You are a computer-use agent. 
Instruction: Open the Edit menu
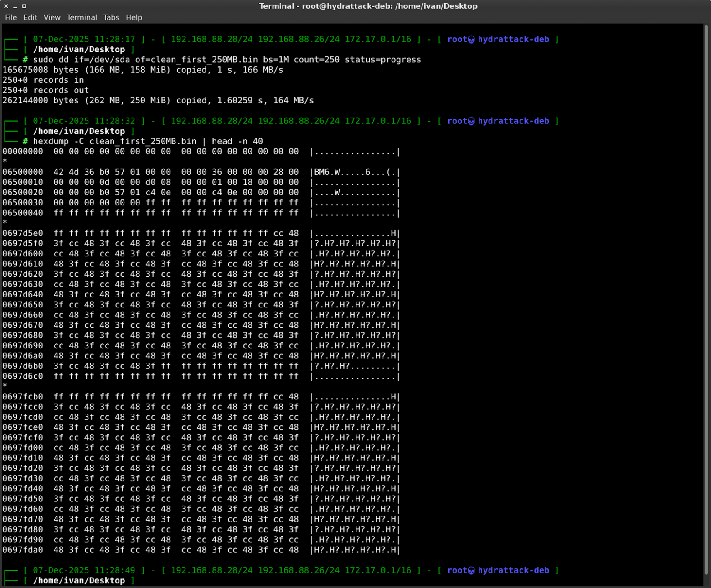pyautogui.click(x=30, y=17)
